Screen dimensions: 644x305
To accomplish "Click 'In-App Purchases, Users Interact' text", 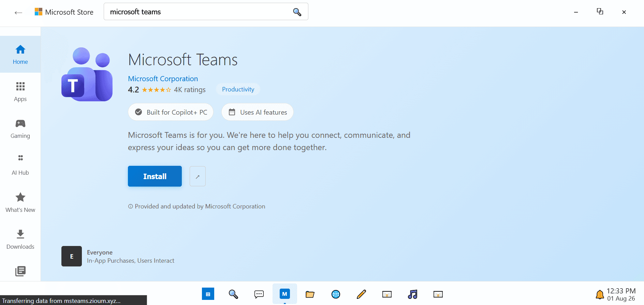I will [x=131, y=261].
